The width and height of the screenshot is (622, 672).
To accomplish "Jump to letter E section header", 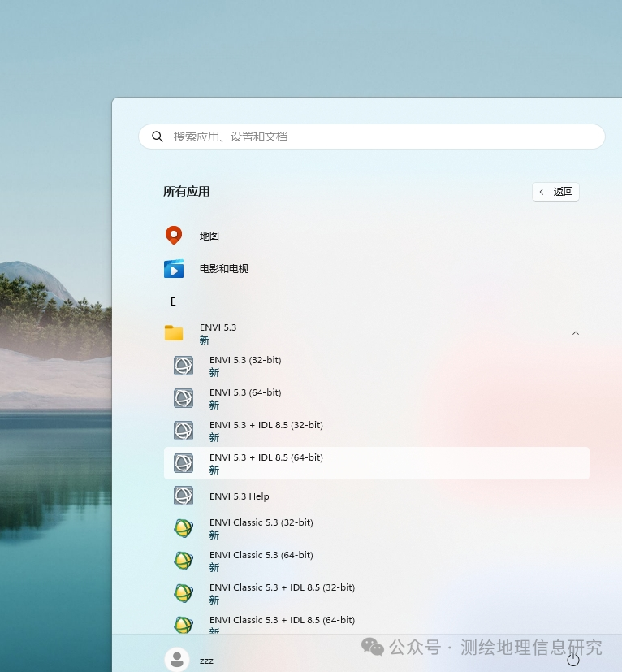I will [173, 301].
